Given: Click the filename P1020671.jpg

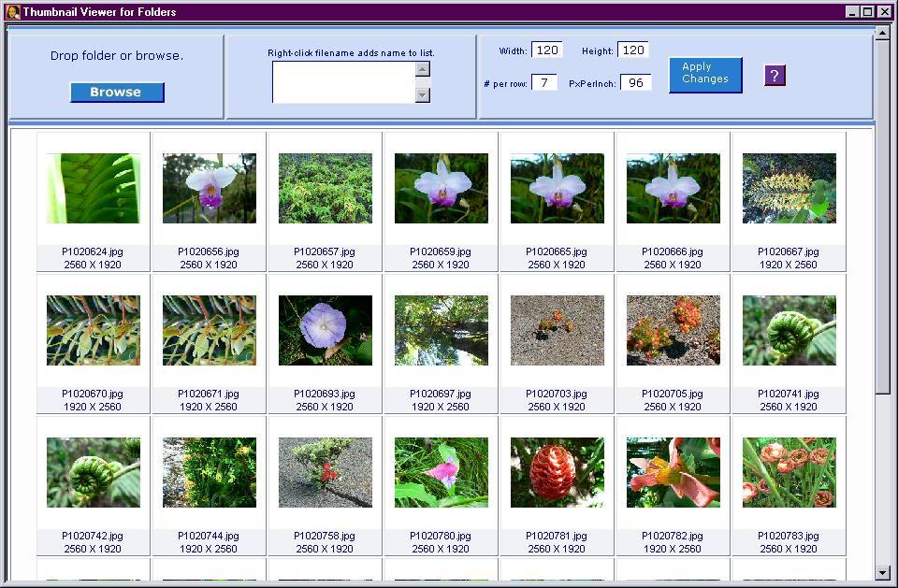Looking at the screenshot, I should point(209,394).
